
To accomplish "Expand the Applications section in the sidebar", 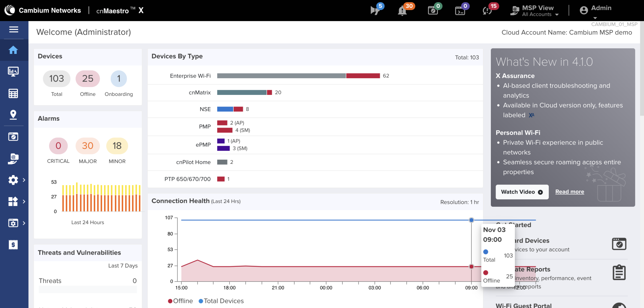I will [x=14, y=201].
